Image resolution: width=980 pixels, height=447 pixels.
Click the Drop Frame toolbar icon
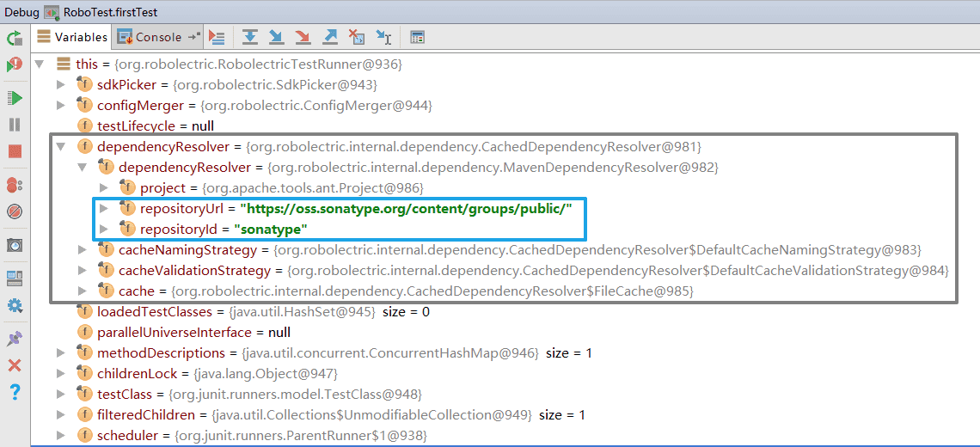coord(357,38)
